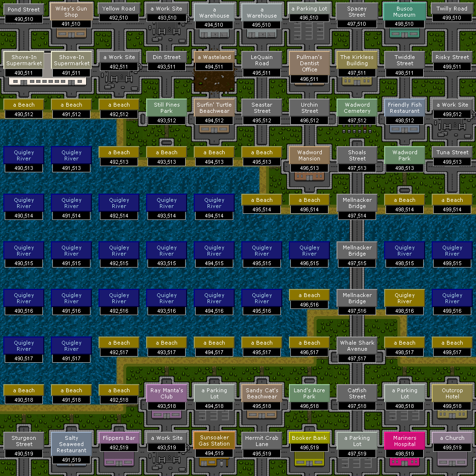Click the coordinate label under Twilly Road
Viewport: 476px width, 476px height.
[452, 18]
